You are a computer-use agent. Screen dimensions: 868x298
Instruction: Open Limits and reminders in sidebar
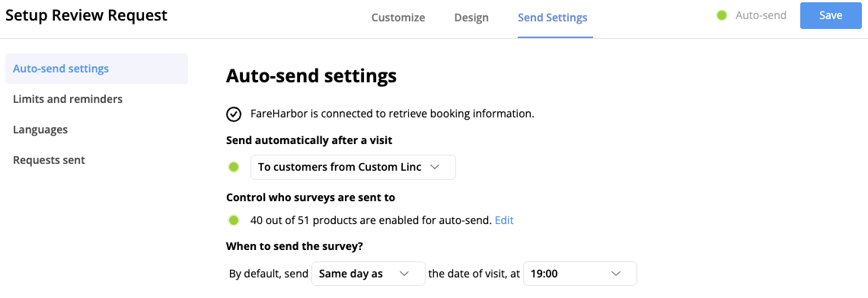click(x=68, y=99)
